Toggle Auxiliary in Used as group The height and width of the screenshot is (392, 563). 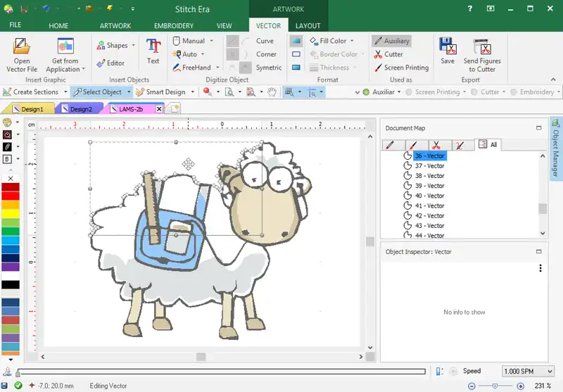coord(391,41)
